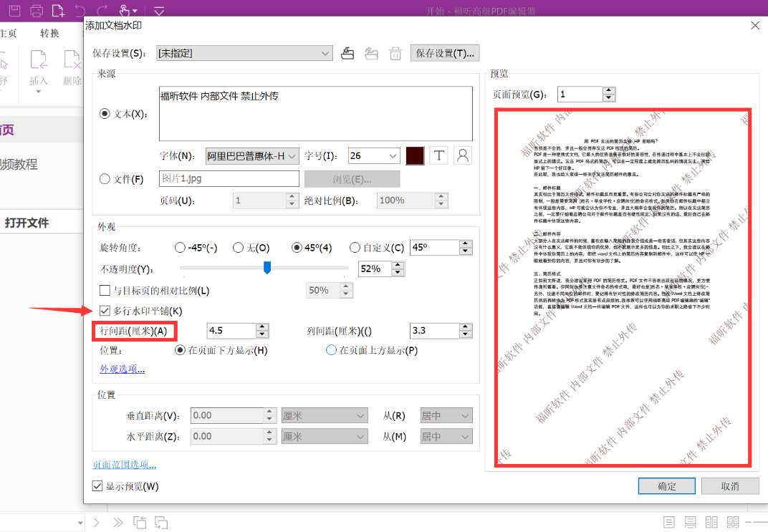Toggle the multi-line watermark tiling checkbox
The width and height of the screenshot is (768, 532).
[105, 310]
